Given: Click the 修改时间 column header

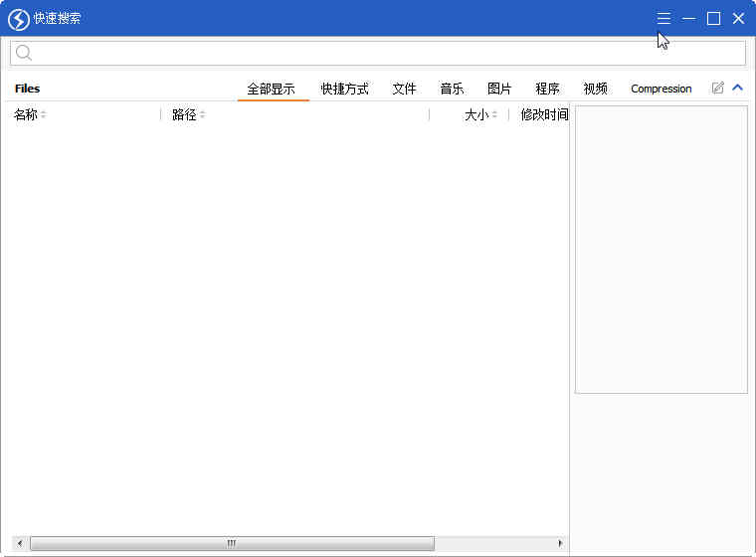Looking at the screenshot, I should coord(544,114).
